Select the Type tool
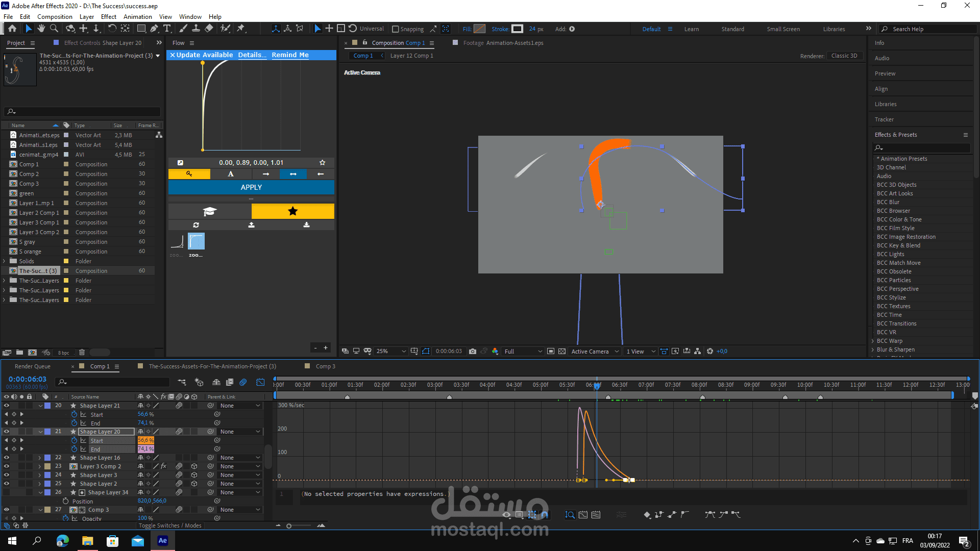The image size is (980, 551). [167, 29]
